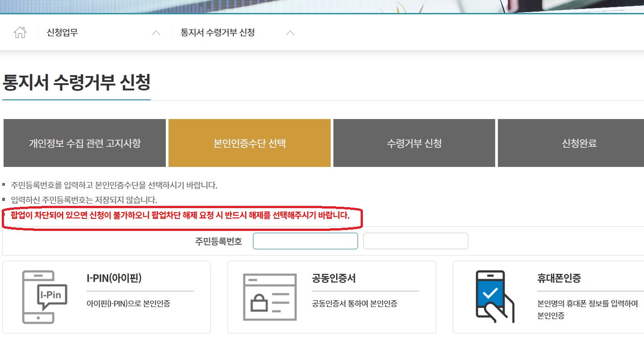
Task: Go to home via house icon
Action: pos(20,33)
